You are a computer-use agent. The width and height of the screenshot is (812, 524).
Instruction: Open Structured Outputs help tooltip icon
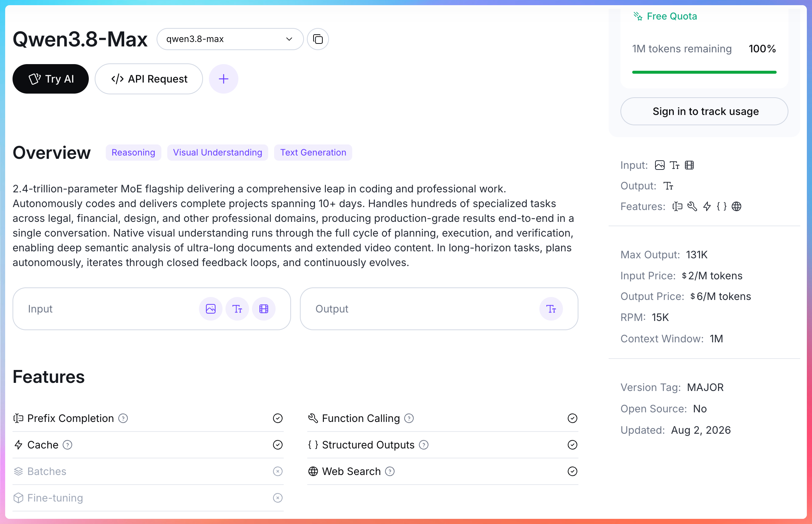click(424, 445)
